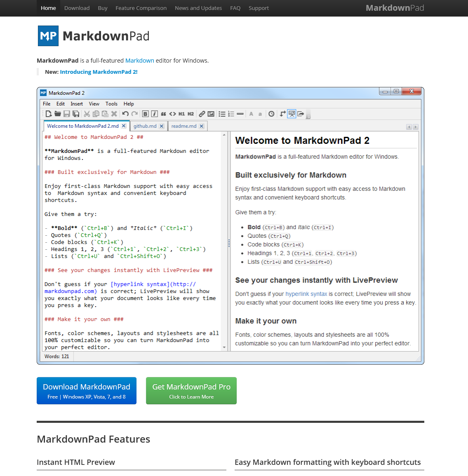Apply Heading 2 with the H2 icon

click(x=191, y=114)
